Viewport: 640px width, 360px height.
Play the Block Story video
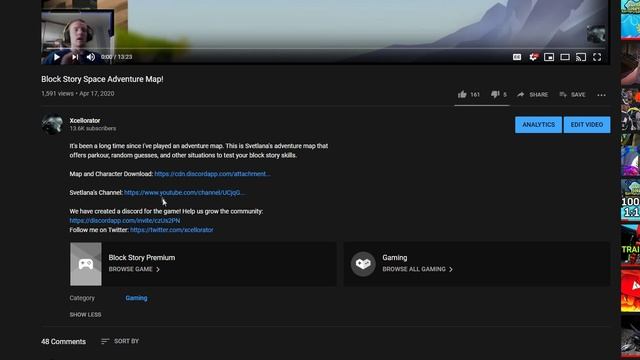pos(57,57)
